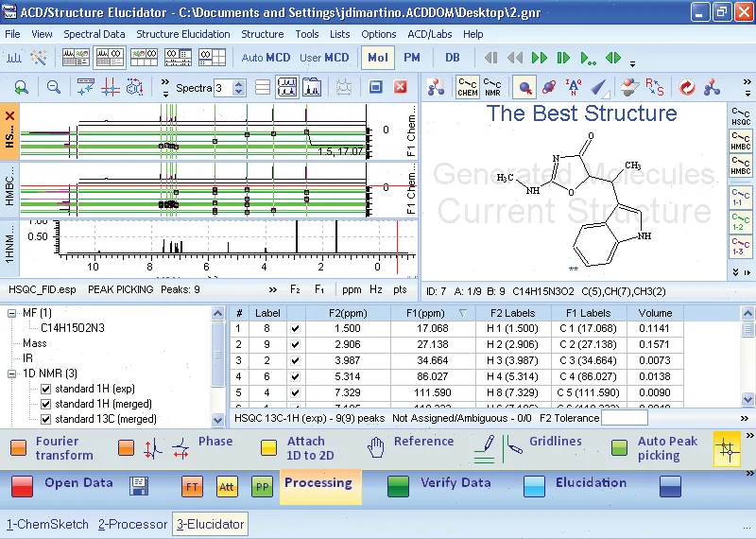Uncheck the peak row with F2 2.906
The image size is (756, 539).
pyautogui.click(x=295, y=344)
